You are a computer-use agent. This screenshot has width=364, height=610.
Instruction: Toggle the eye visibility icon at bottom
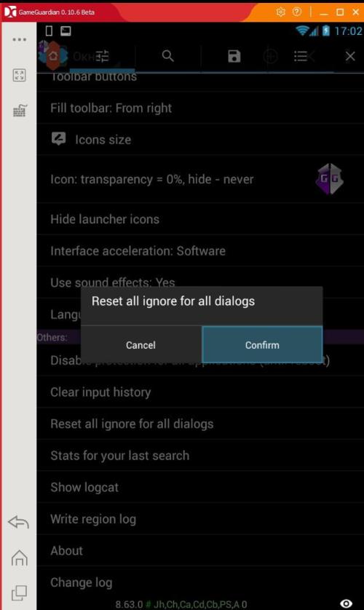pyautogui.click(x=346, y=603)
